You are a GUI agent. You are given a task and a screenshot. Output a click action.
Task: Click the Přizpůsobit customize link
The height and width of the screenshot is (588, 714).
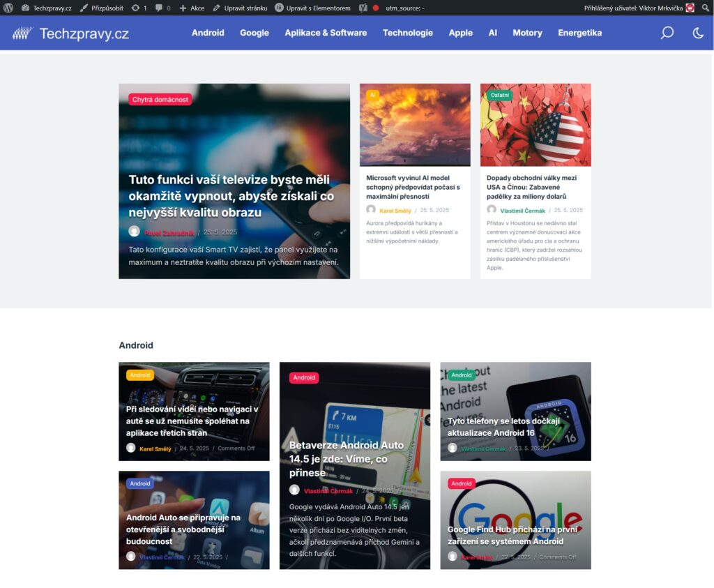107,8
